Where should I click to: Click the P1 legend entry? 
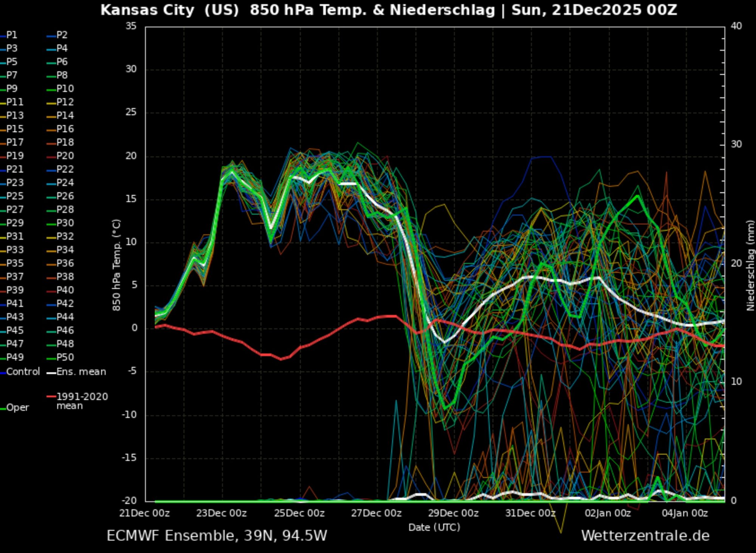coord(11,35)
